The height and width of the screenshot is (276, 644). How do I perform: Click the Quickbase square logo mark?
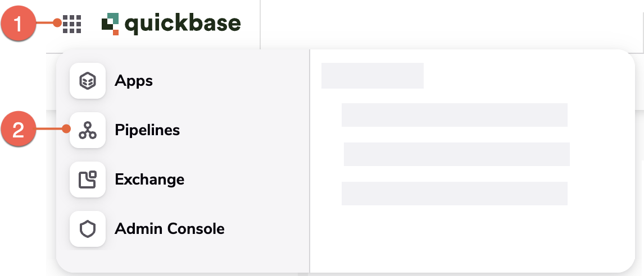(110, 24)
